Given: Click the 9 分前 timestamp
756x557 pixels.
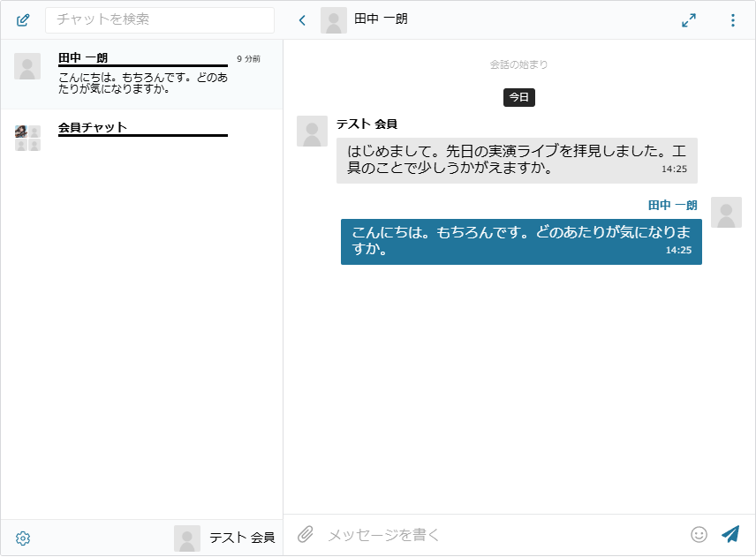Looking at the screenshot, I should tap(248, 59).
